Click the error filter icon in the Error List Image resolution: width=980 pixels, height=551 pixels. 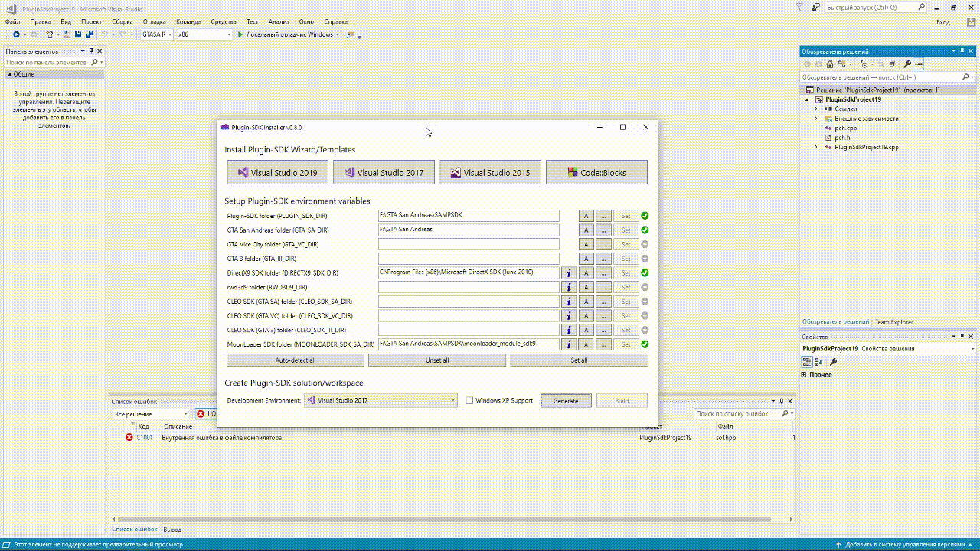(x=201, y=414)
